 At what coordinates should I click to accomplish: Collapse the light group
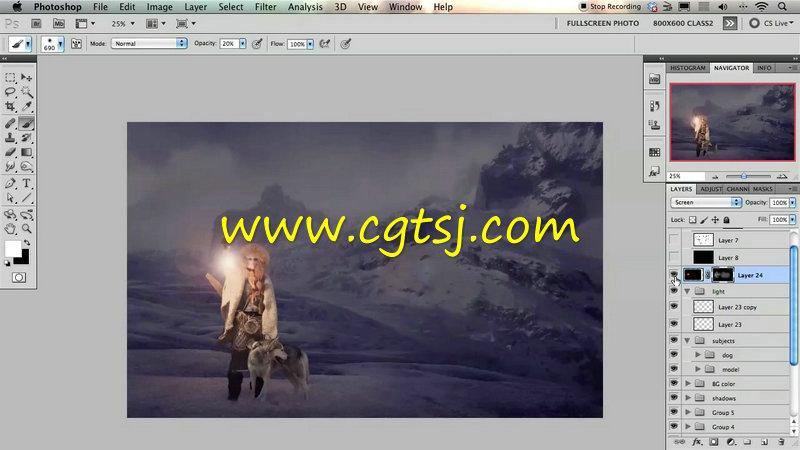pyautogui.click(x=687, y=291)
